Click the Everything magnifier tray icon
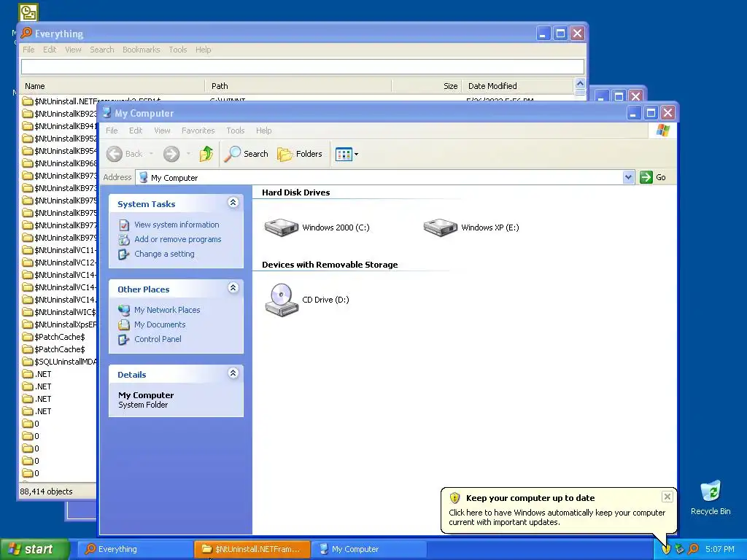747x560 pixels. tap(693, 549)
